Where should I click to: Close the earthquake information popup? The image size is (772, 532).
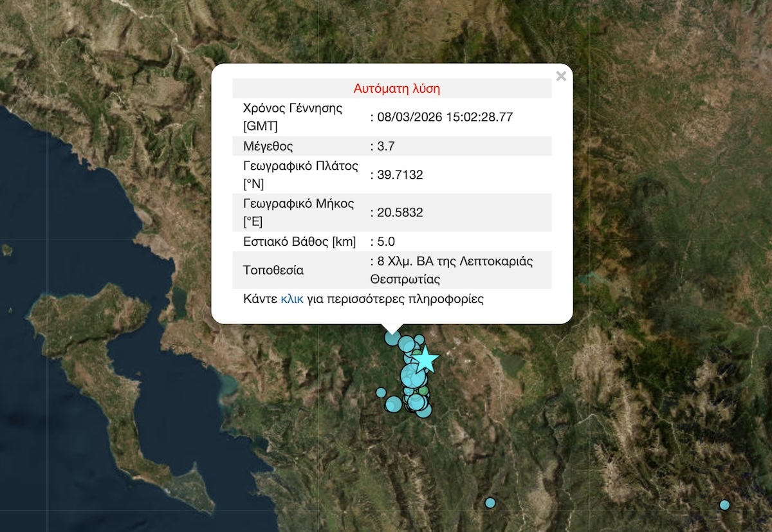coord(561,76)
